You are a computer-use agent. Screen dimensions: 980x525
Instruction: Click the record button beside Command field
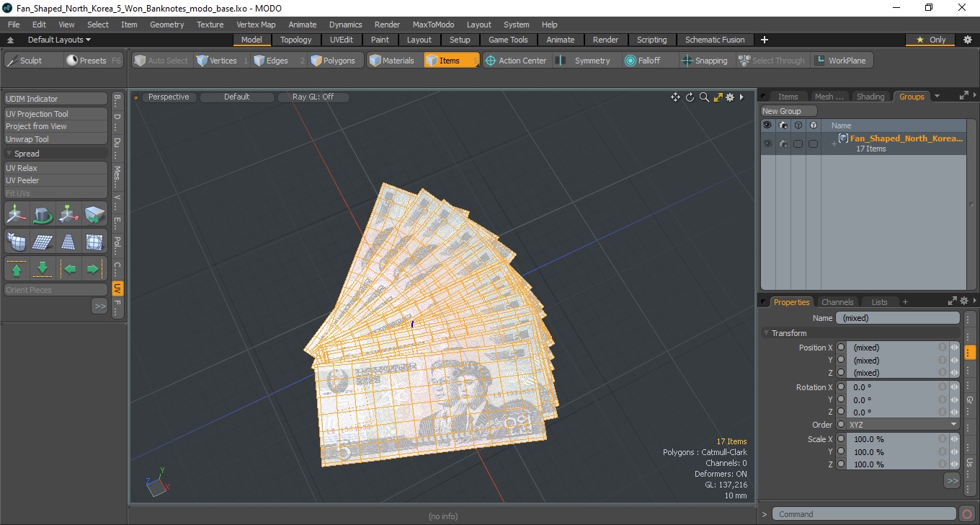coord(967,514)
